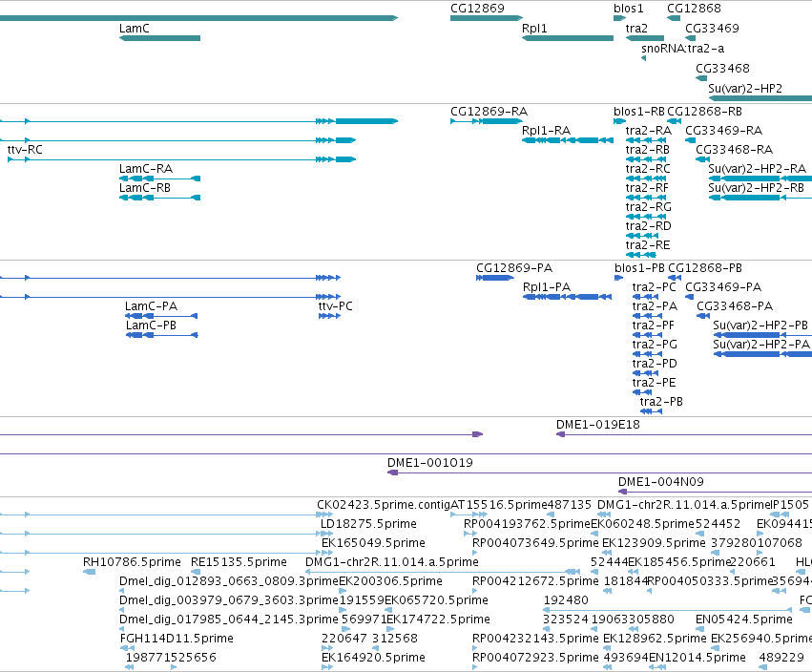Screen dimensions: 812x672
Task: Click the EN05424.5prime EST label
Action: (744, 619)
